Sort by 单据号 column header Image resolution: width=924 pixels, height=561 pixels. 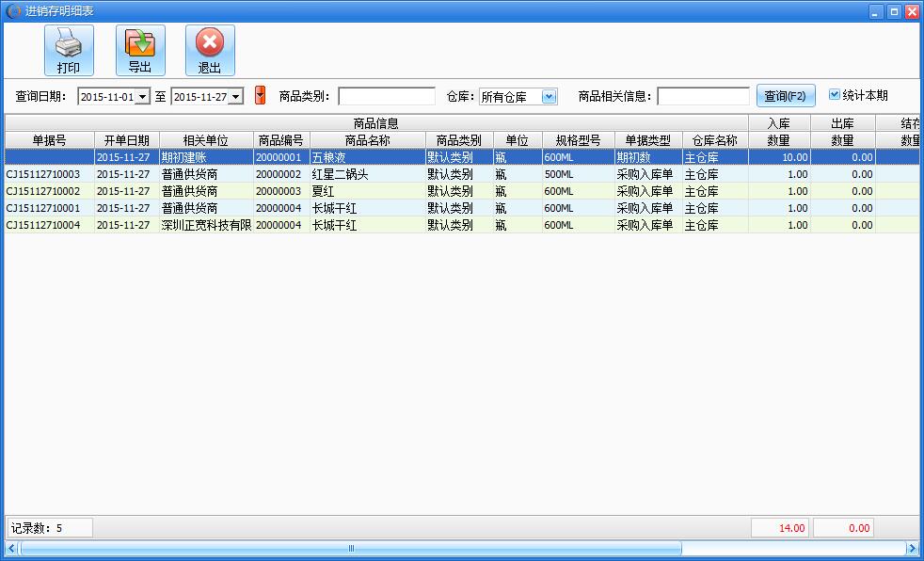click(x=50, y=140)
